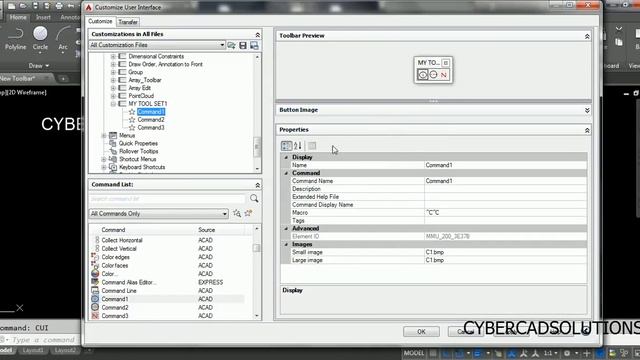
Task: Click Command Line command icon
Action: [x=95, y=291]
